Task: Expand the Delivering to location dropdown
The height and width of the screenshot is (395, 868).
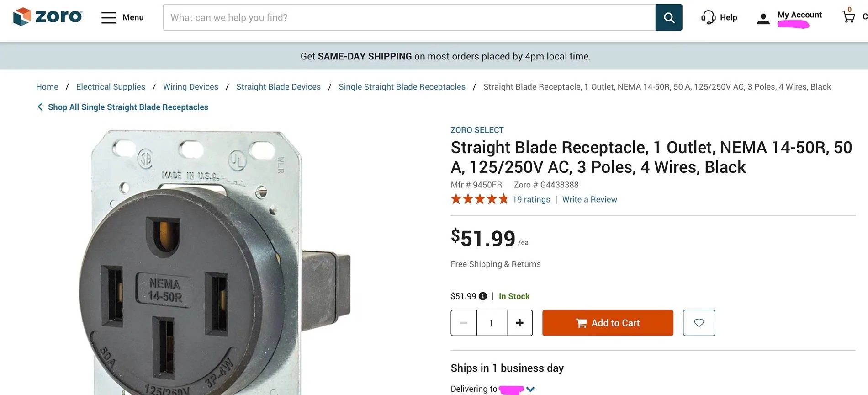Action: 530,390
